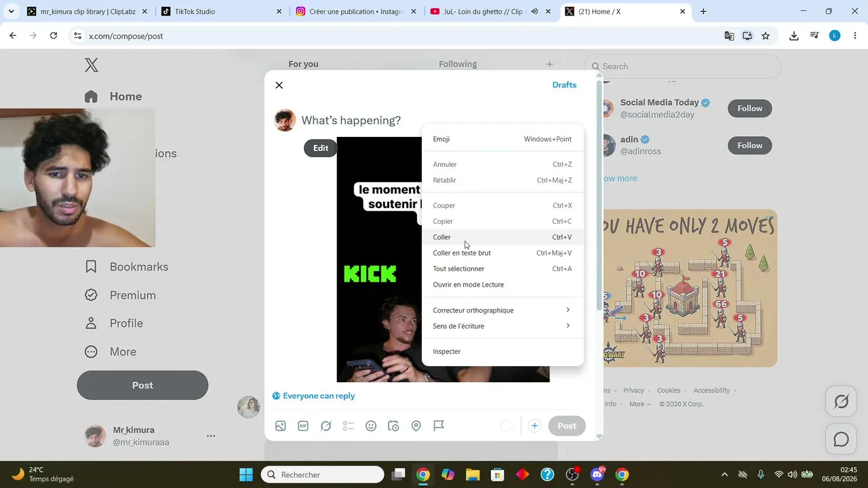
Task: Add a new timeline tab with plus
Action: coord(549,64)
